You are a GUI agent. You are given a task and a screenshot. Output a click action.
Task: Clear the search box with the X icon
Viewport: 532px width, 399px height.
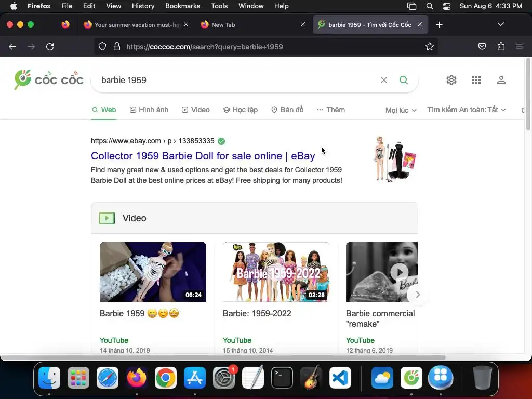pos(384,80)
